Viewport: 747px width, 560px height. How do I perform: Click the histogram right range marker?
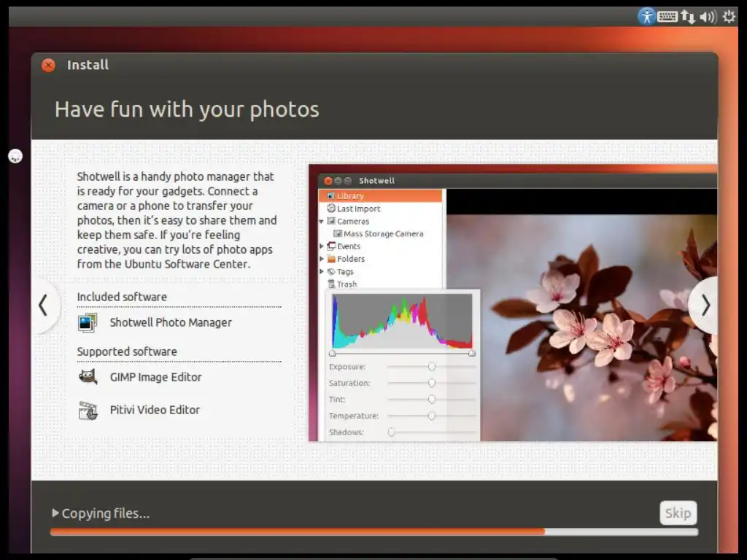pos(472,353)
